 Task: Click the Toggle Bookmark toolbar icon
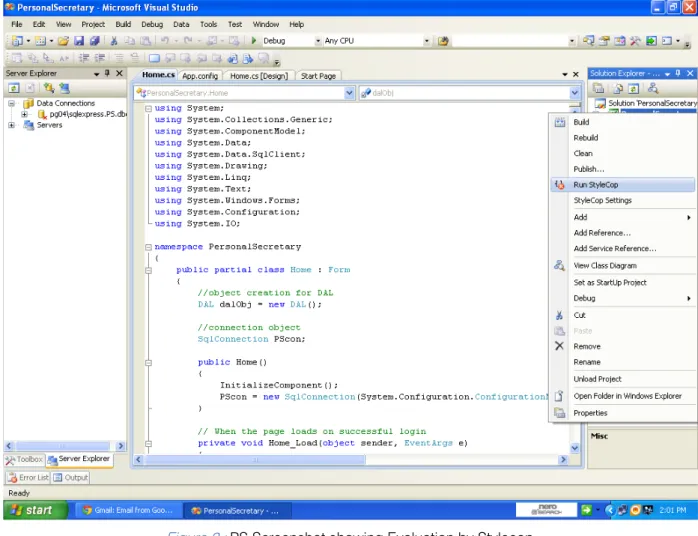tap(154, 58)
